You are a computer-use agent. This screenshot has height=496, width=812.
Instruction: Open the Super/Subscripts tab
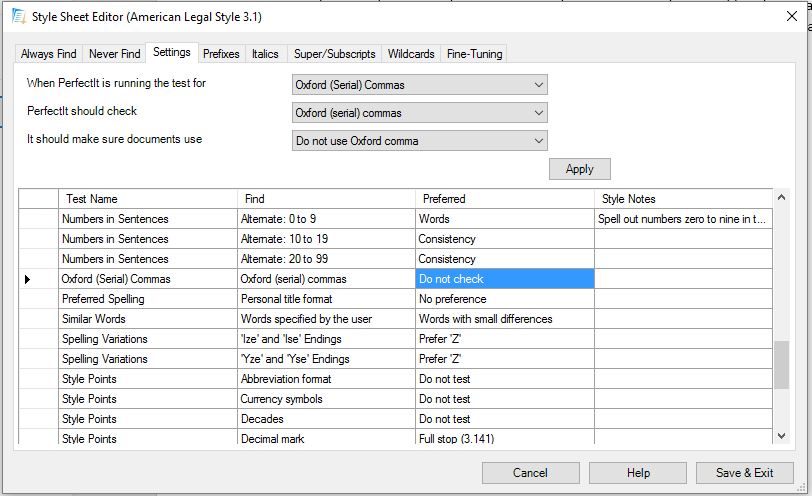point(334,54)
